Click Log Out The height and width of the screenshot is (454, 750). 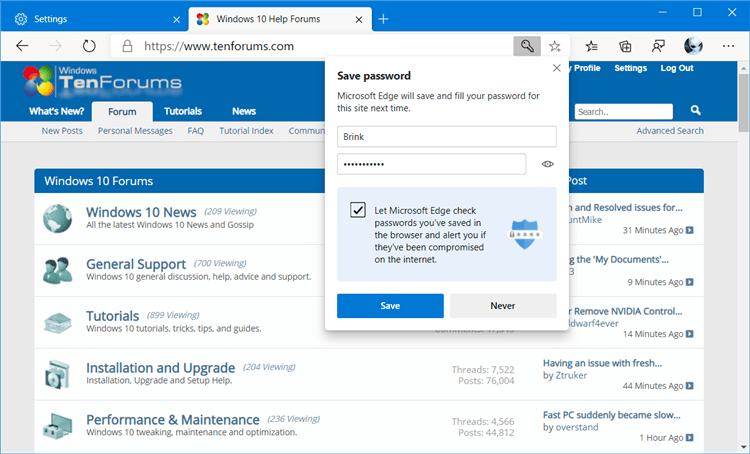point(677,68)
